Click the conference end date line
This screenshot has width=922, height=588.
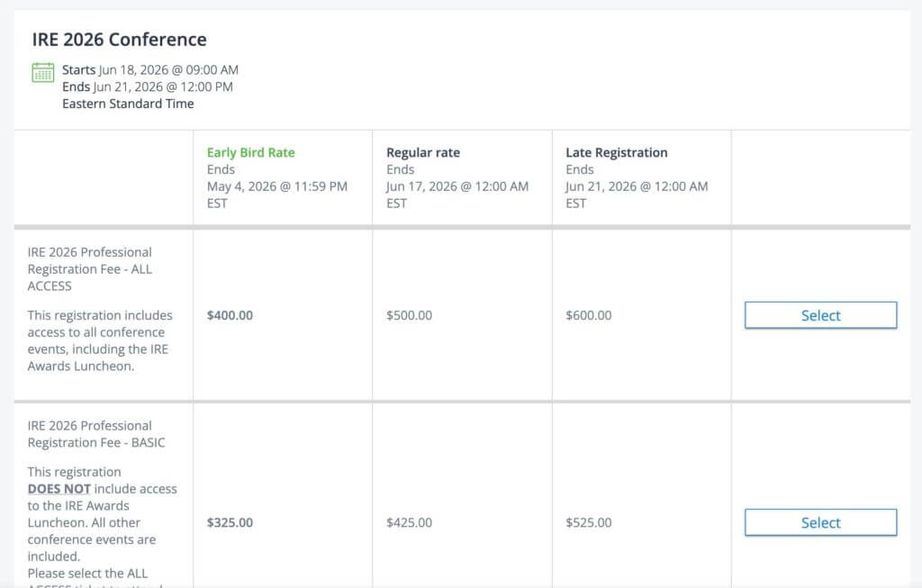point(148,87)
